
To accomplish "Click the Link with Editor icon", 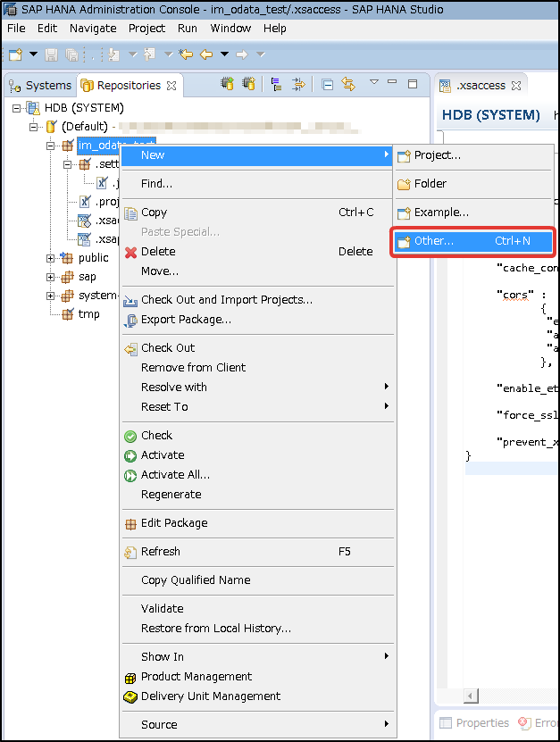I will click(x=348, y=84).
